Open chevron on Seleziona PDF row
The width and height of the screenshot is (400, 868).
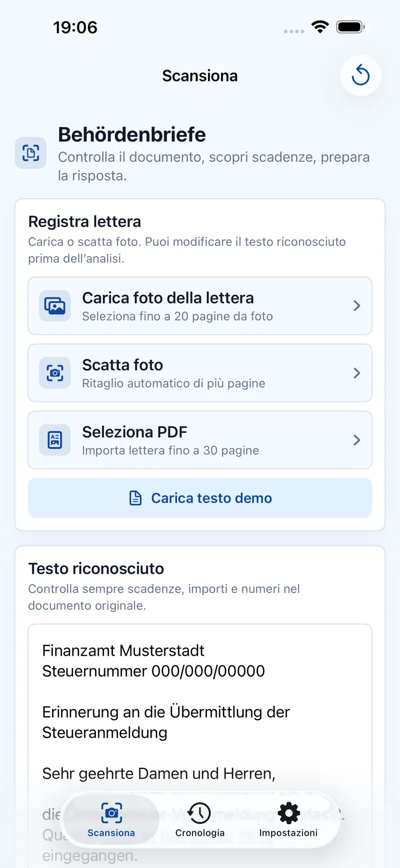pyautogui.click(x=357, y=440)
